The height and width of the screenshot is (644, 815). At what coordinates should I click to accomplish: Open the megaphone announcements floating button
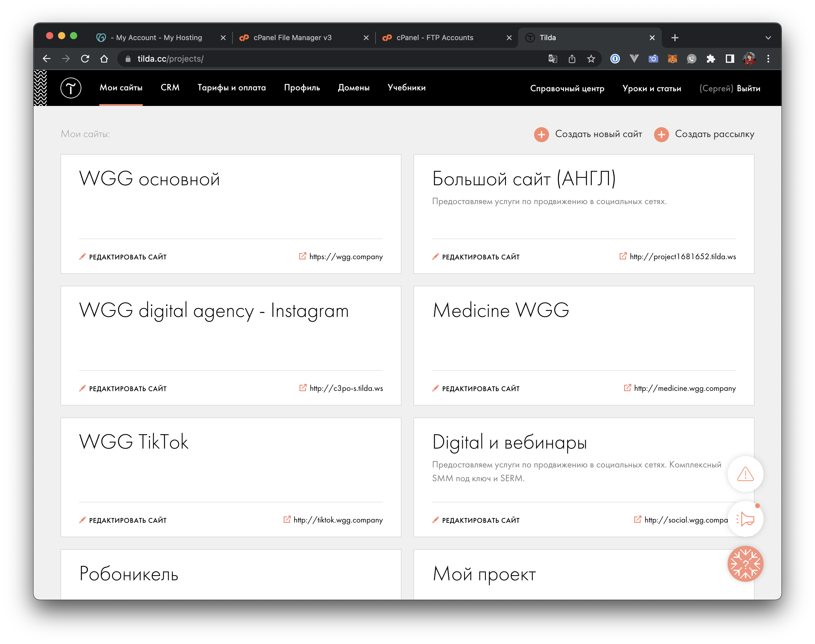pos(745,519)
